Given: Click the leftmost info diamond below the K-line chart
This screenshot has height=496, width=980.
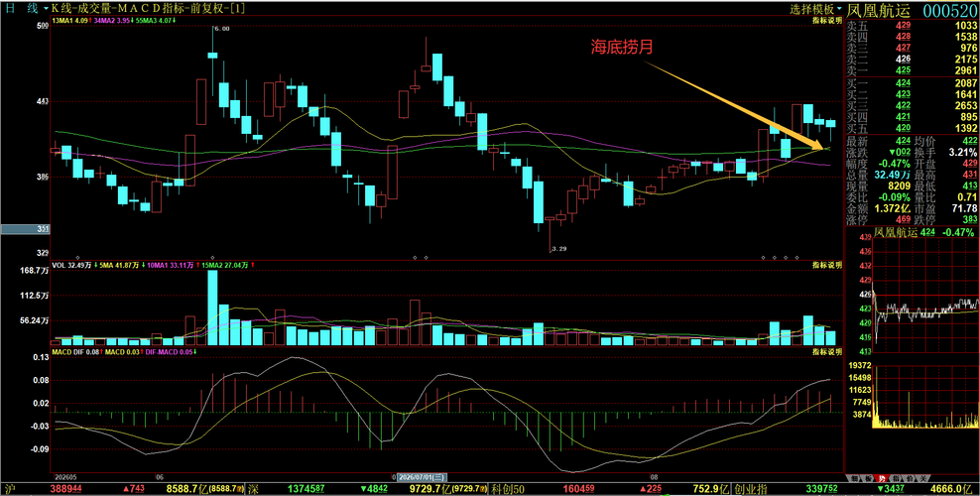Looking at the screenshot, I should coord(77,257).
